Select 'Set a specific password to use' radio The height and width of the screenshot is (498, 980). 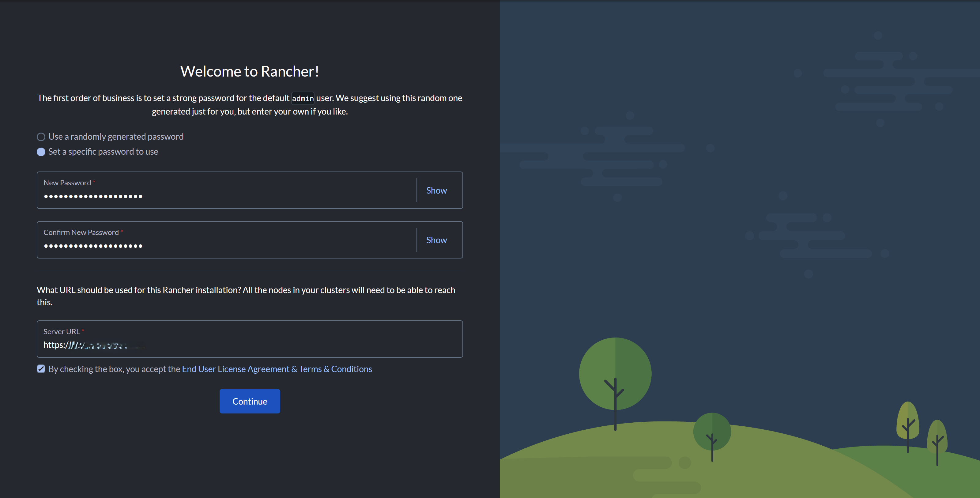coord(41,152)
